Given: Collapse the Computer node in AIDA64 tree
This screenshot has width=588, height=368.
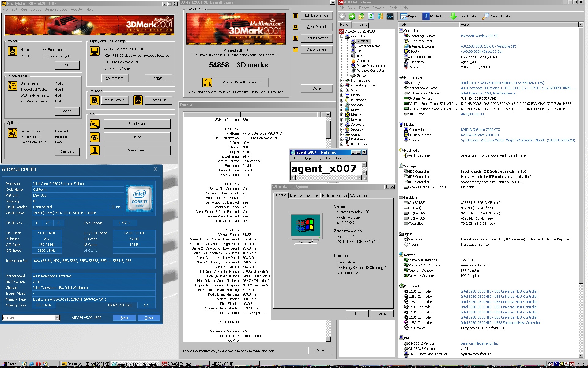Looking at the screenshot, I should pos(341,36).
